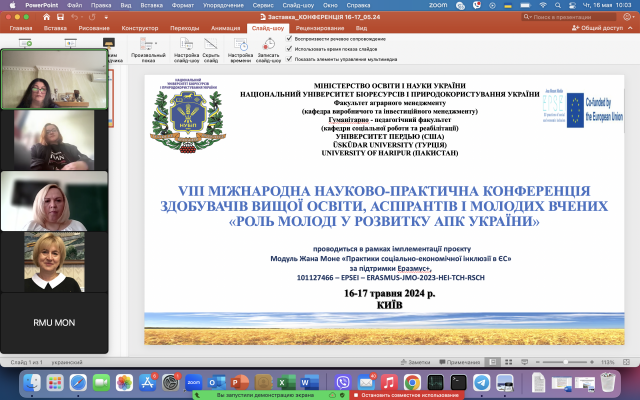Switch to Normal view icon in status bar

493,362
